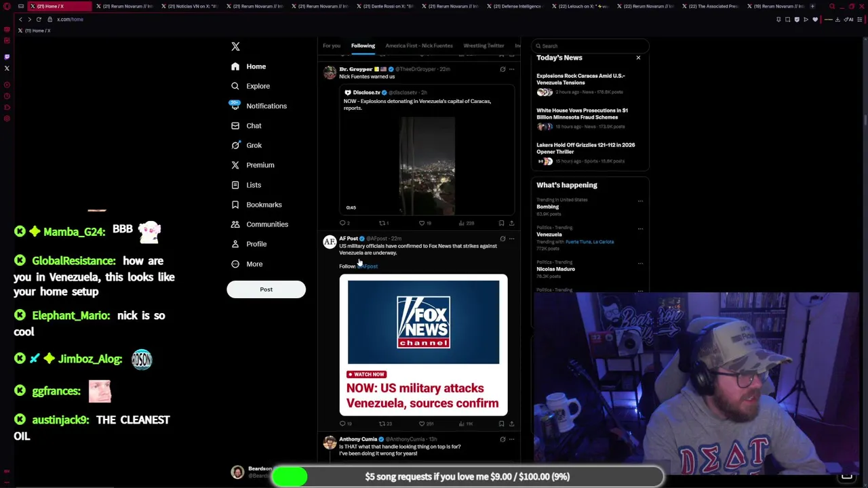Viewport: 868px width, 488px height.
Task: Open more options for Bombing trend
Action: [x=640, y=201]
